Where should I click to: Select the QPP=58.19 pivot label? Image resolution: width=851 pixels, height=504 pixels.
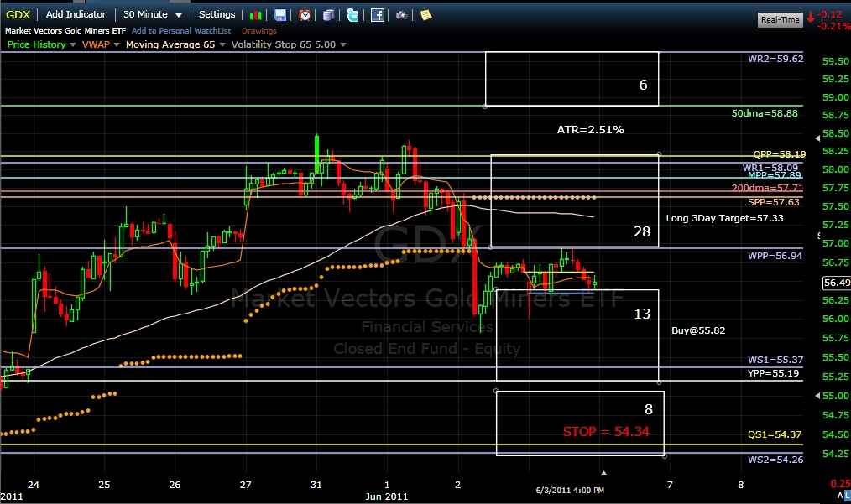(x=780, y=154)
